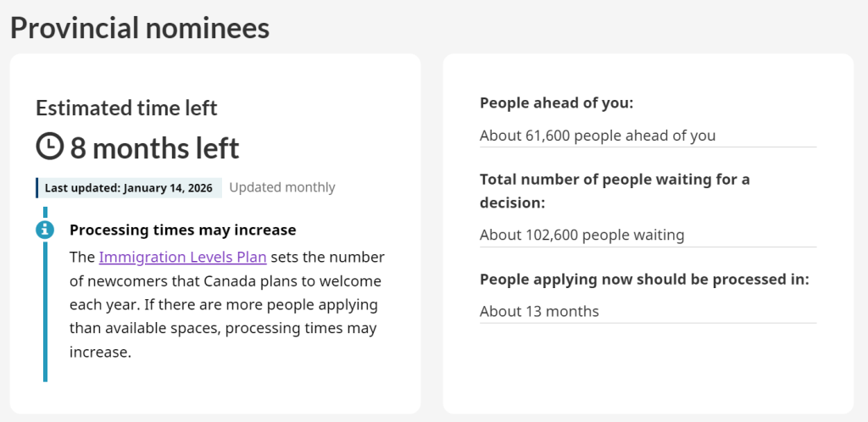Click the blue accent left of Last updated
The image size is (868, 422).
point(37,187)
